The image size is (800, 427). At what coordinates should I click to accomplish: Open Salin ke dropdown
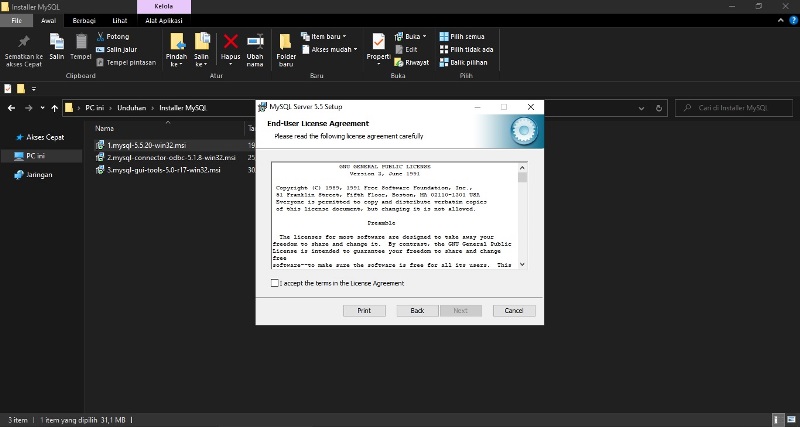[202, 50]
